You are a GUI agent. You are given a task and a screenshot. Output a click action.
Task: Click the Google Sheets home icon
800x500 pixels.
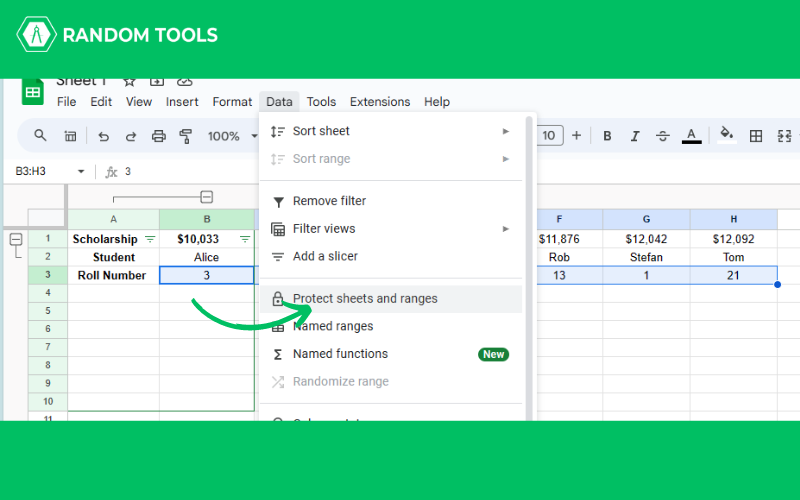click(x=33, y=92)
